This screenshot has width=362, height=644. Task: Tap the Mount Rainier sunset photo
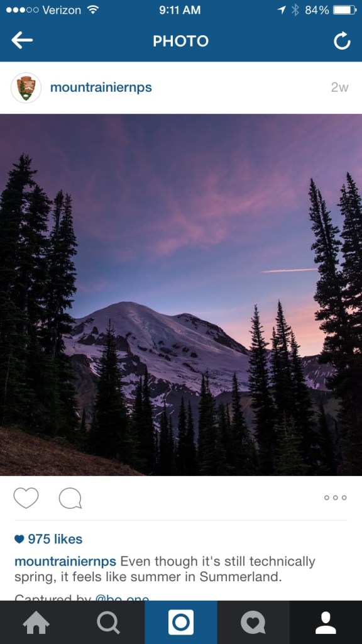[181, 295]
